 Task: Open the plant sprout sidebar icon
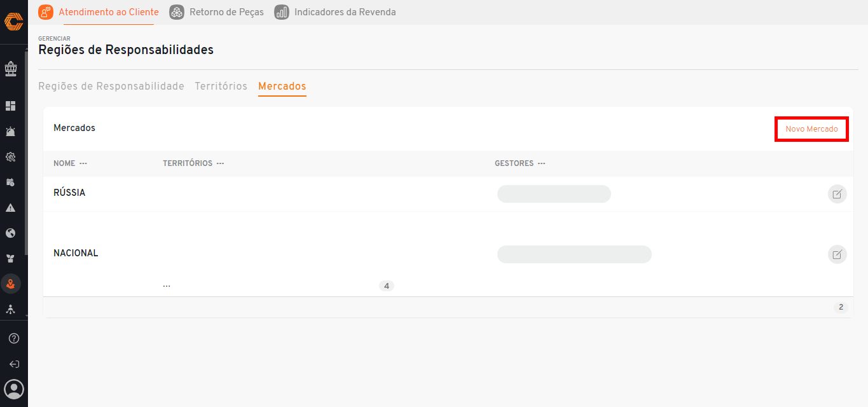coord(11,259)
